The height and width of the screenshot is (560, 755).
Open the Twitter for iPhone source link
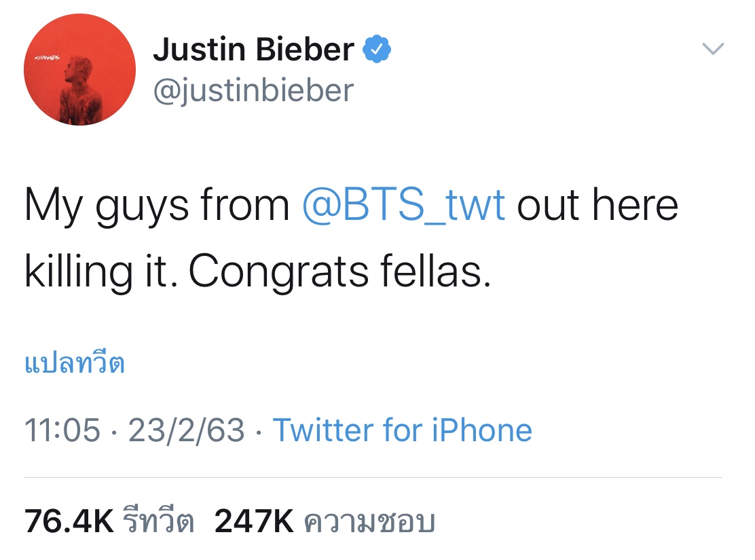tap(402, 430)
